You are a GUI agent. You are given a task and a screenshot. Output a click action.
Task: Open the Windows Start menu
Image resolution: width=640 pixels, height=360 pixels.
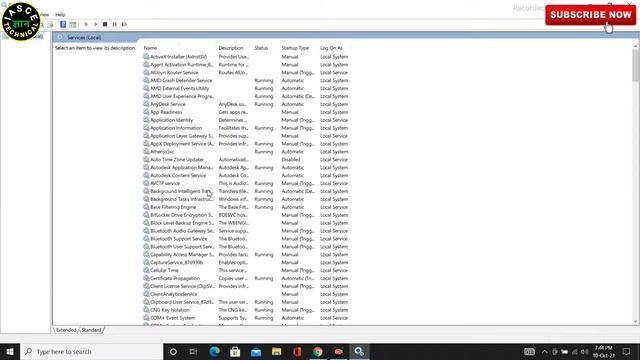(x=10, y=351)
